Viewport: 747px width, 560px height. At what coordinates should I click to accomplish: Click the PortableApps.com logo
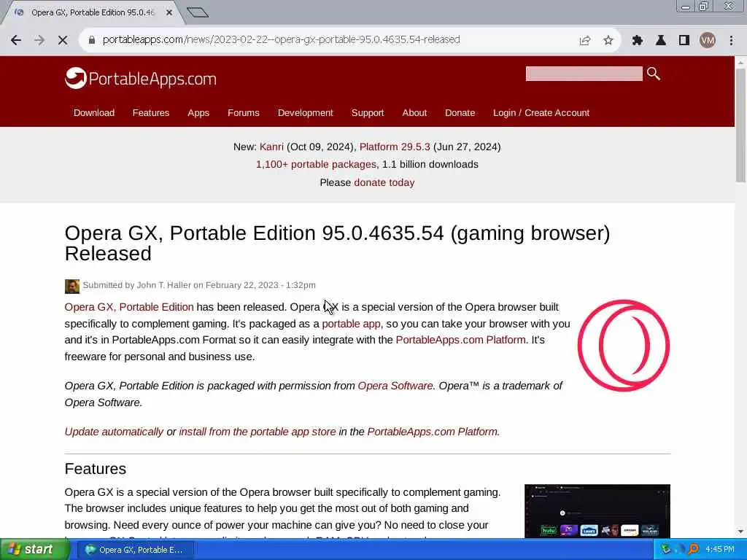pos(141,78)
